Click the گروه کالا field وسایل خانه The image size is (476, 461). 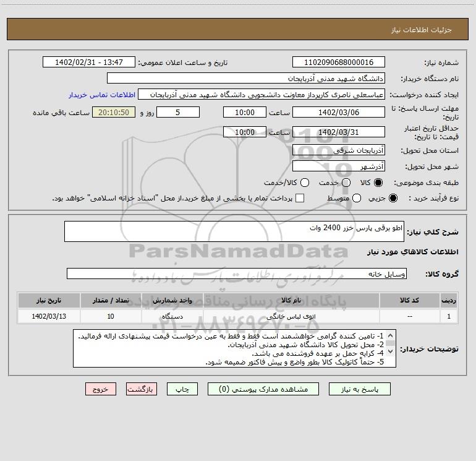pos(237,274)
